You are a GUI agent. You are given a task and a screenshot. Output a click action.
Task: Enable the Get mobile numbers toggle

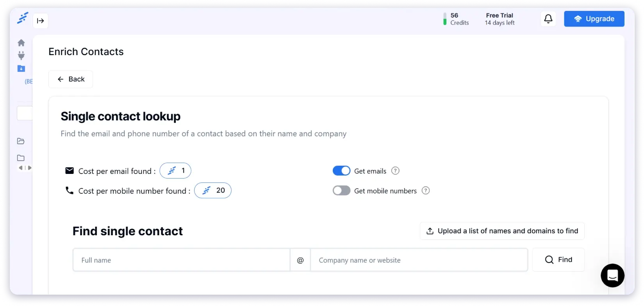coord(341,191)
